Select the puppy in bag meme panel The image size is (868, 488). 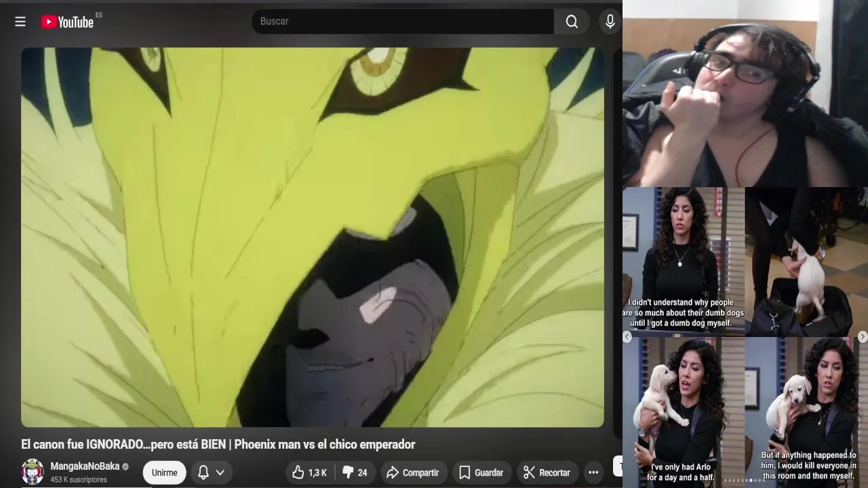click(806, 262)
